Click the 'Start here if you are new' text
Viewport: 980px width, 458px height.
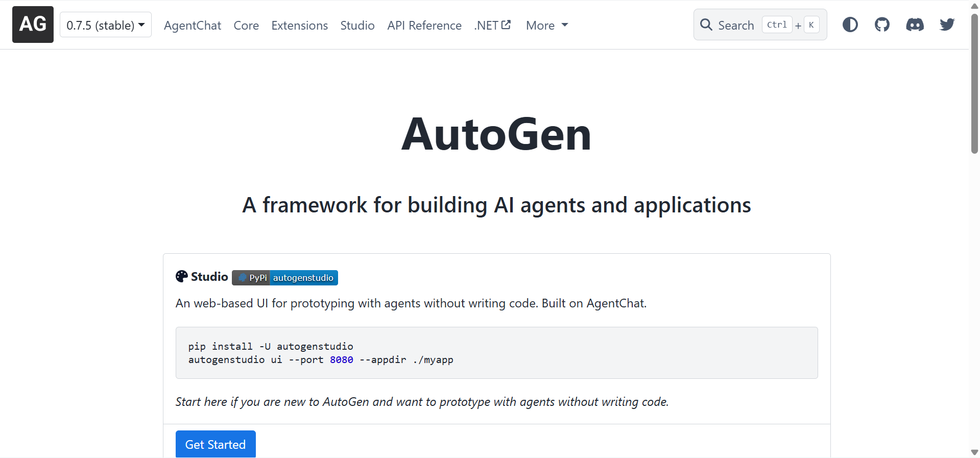[x=422, y=402]
